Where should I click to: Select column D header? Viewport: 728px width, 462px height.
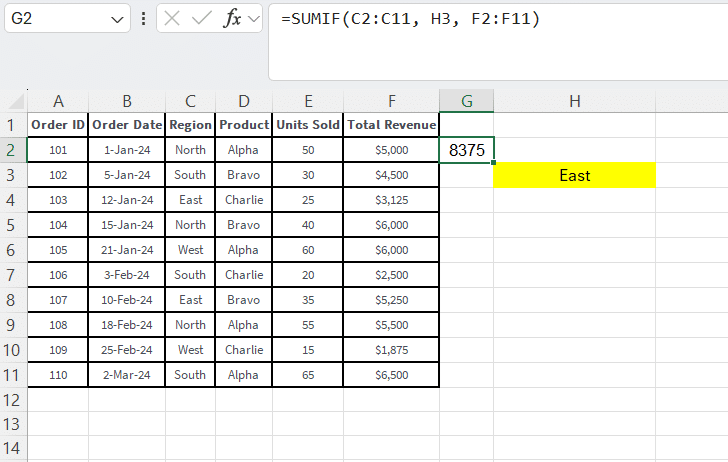point(244,101)
